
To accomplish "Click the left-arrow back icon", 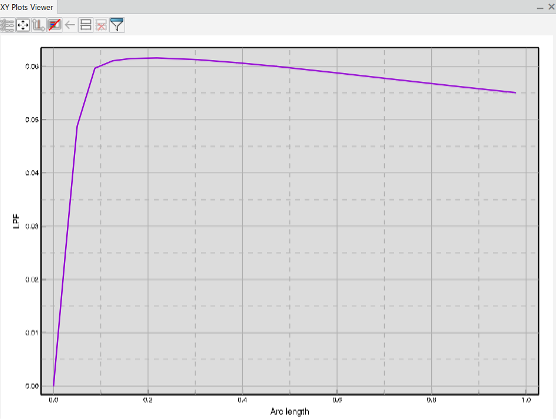I will [x=70, y=25].
